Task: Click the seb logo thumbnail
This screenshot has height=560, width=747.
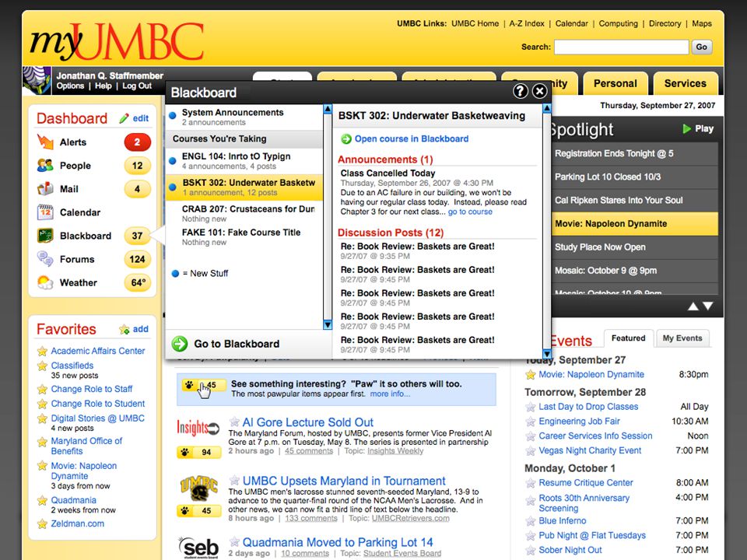Action: [198, 548]
